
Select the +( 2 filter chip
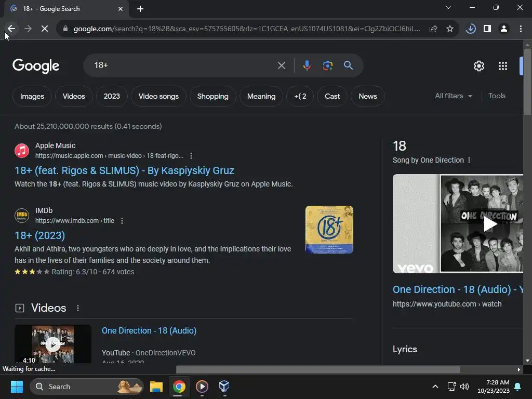pos(300,96)
